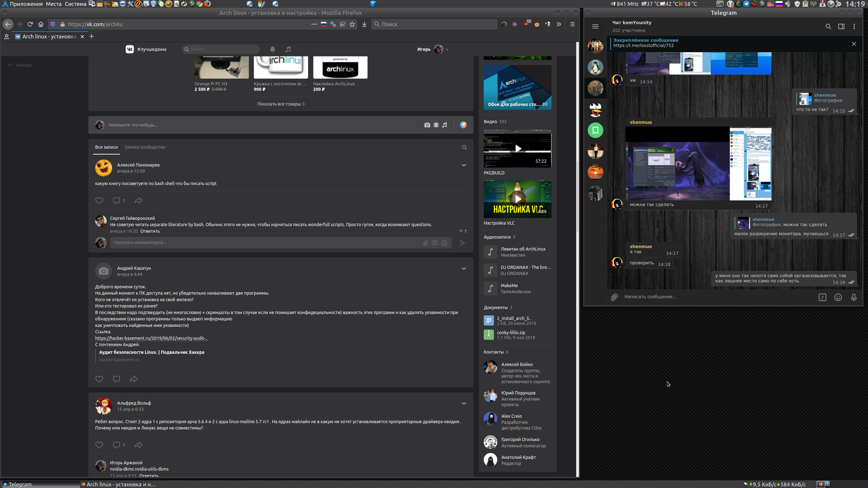The height and width of the screenshot is (488, 868).
Task: Switch to Все записи tab
Action: 106,147
